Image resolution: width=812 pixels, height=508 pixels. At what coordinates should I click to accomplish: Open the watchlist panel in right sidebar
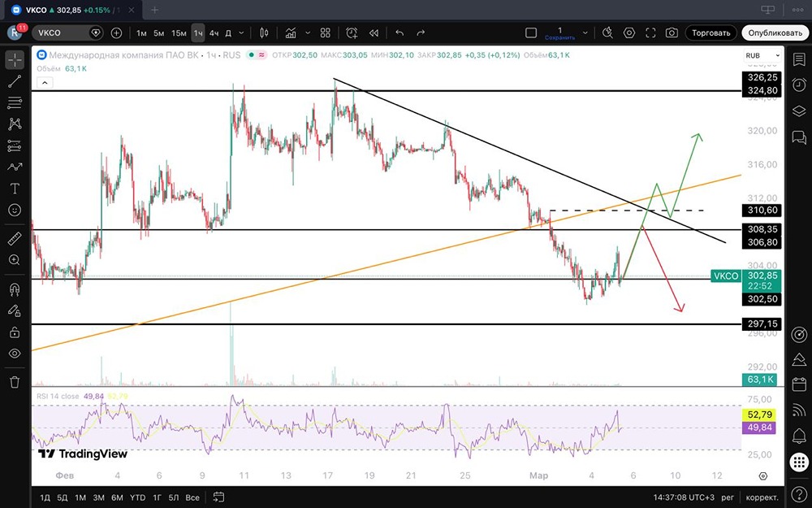click(799, 59)
